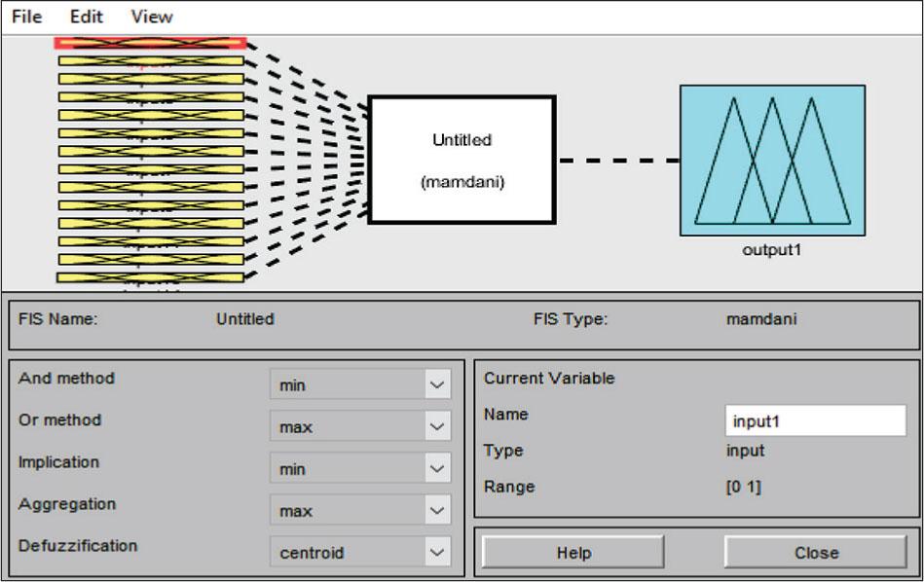The height and width of the screenshot is (582, 924).
Task: Select the red-highlighted input1 variable box
Action: [150, 43]
